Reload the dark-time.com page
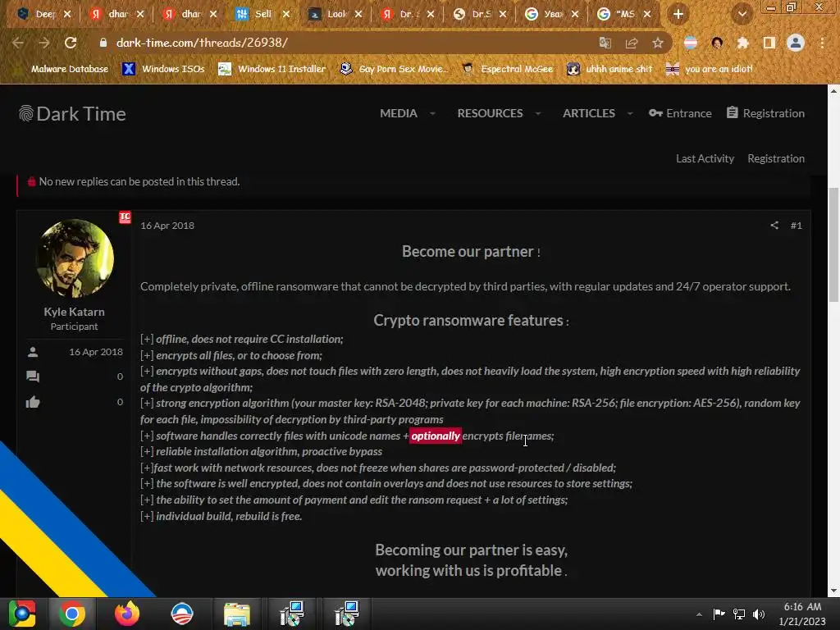This screenshot has width=840, height=630. (x=71, y=43)
